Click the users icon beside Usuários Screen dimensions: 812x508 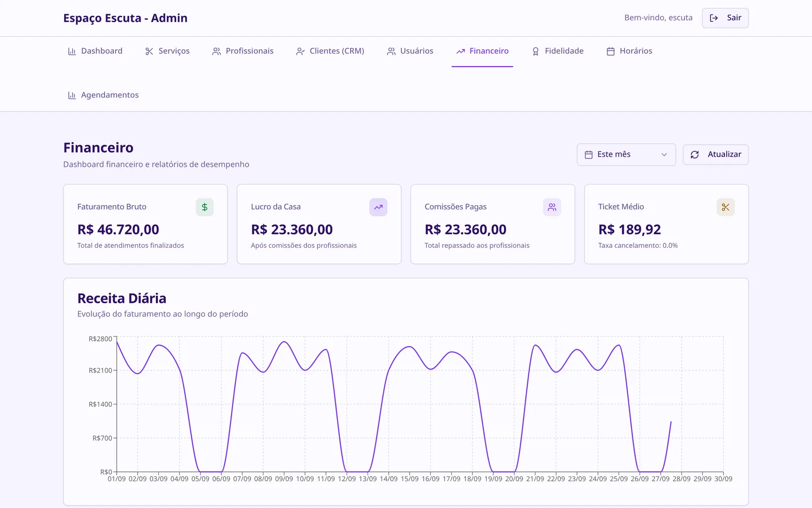(x=391, y=51)
